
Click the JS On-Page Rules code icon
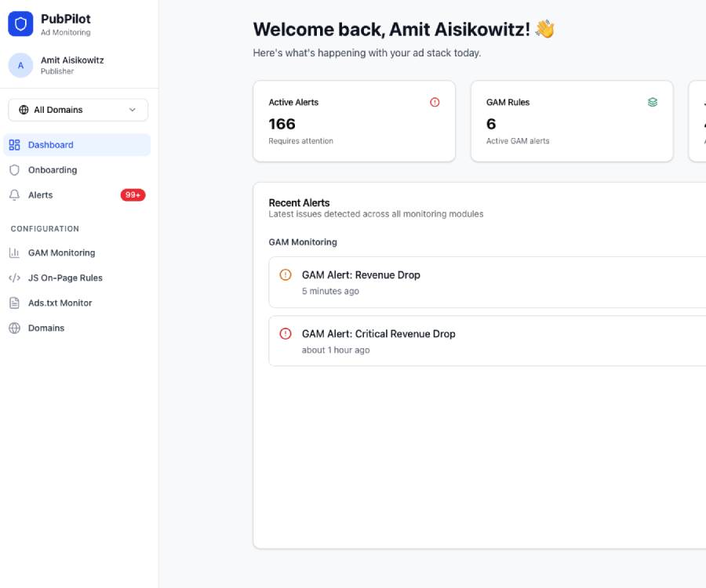14,278
